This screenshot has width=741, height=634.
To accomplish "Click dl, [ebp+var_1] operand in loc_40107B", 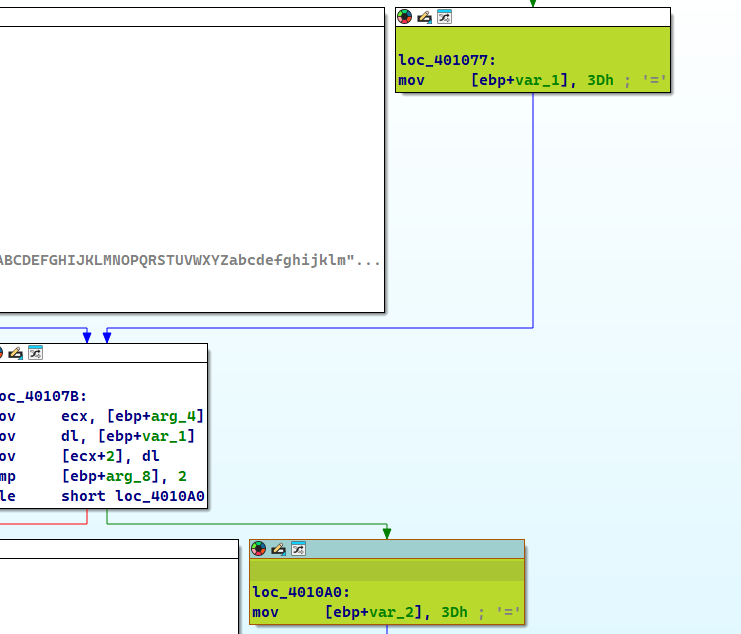I will click(127, 436).
